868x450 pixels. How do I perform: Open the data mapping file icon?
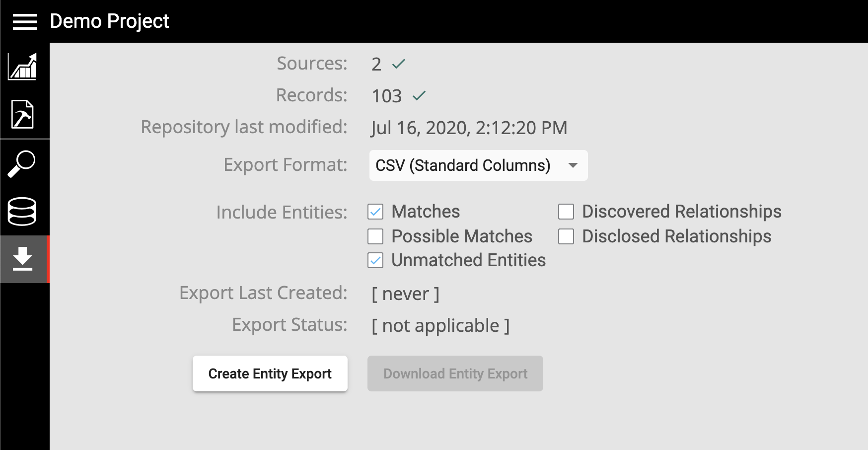(x=22, y=114)
